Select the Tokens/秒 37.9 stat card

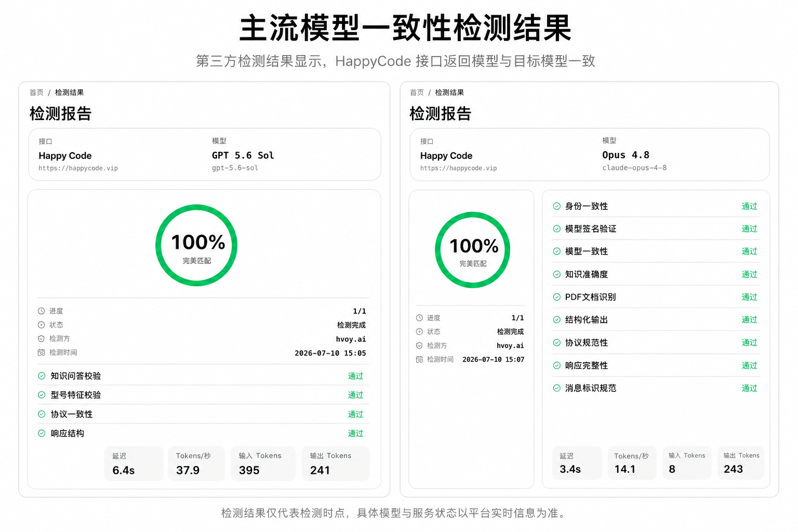tap(197, 463)
